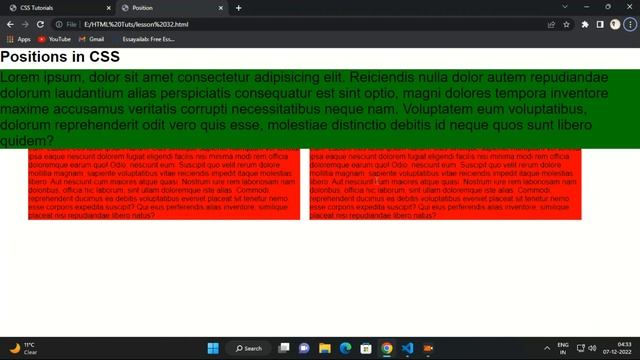This screenshot has height=360, width=640.
Task: Open the Chrome side panel
Action: (600, 24)
